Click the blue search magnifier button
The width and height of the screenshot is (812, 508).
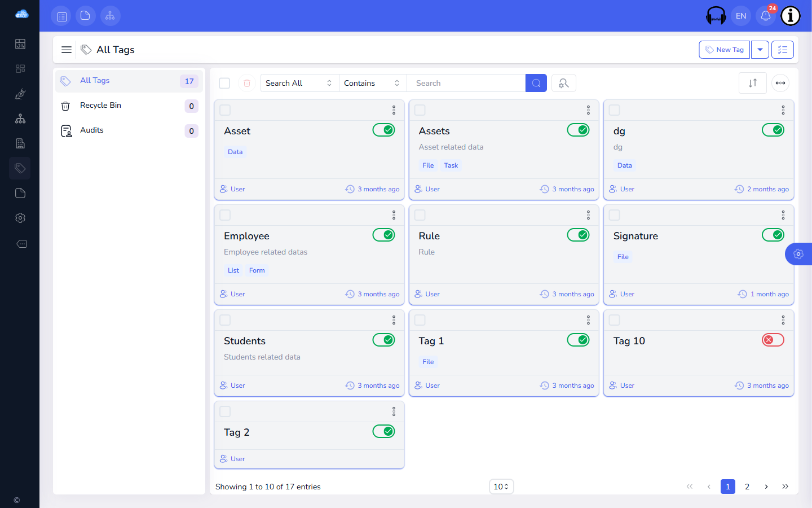(536, 83)
